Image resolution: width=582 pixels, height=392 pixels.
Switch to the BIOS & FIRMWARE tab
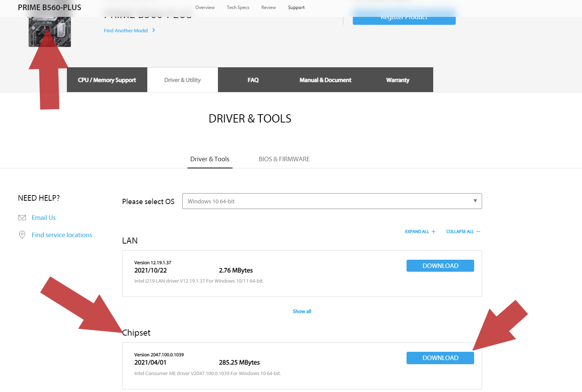click(284, 159)
